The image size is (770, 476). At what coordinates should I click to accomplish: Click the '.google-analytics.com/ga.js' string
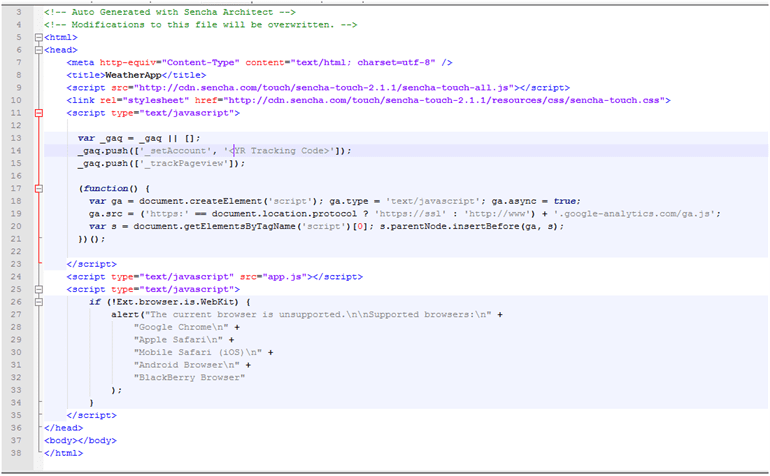click(637, 214)
